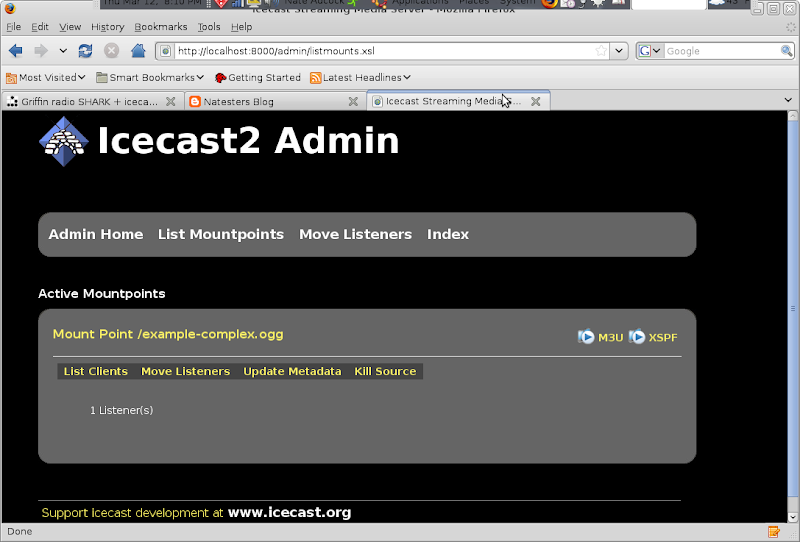
Task: Close the Griffin radio SHARK tab
Action: tap(170, 102)
